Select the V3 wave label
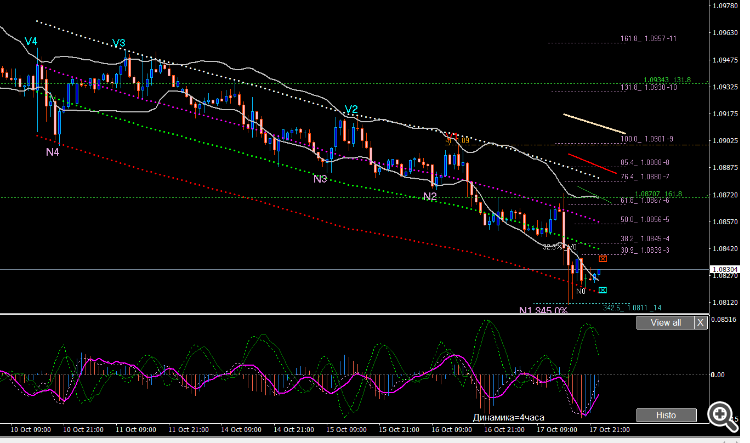 click(x=119, y=44)
